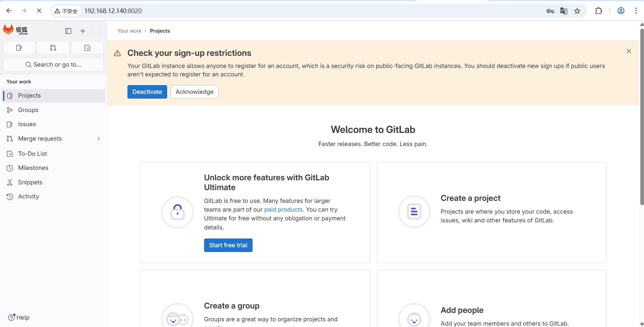Open Groups in the sidebar
The height and width of the screenshot is (327, 644).
click(54, 110)
